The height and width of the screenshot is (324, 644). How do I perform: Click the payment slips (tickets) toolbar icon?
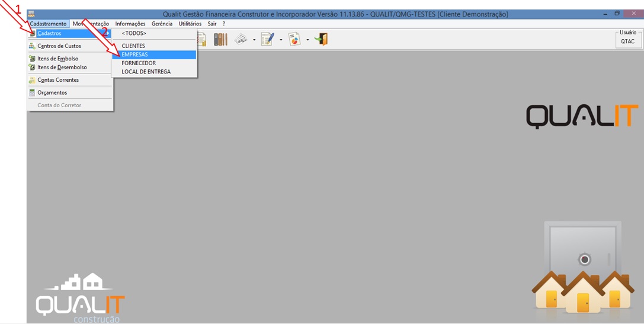point(241,40)
